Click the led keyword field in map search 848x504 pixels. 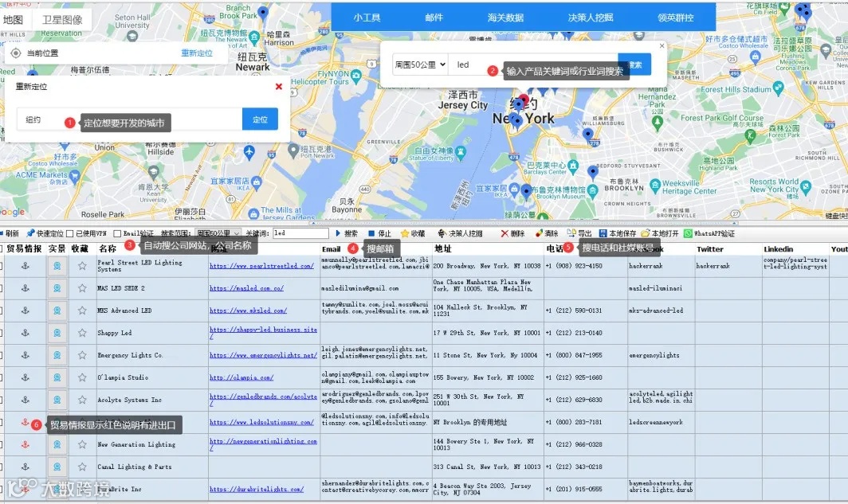pos(532,64)
